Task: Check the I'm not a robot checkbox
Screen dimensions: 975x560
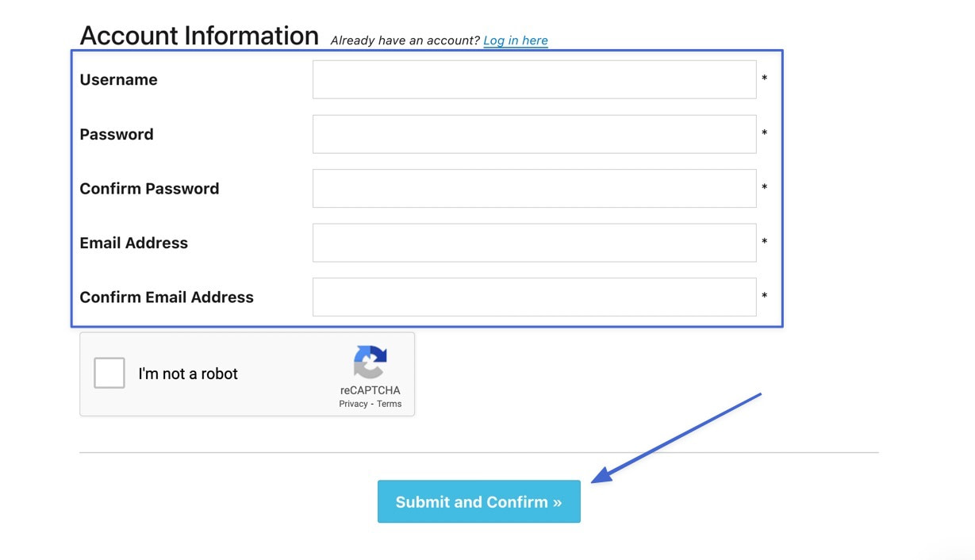Action: click(109, 373)
